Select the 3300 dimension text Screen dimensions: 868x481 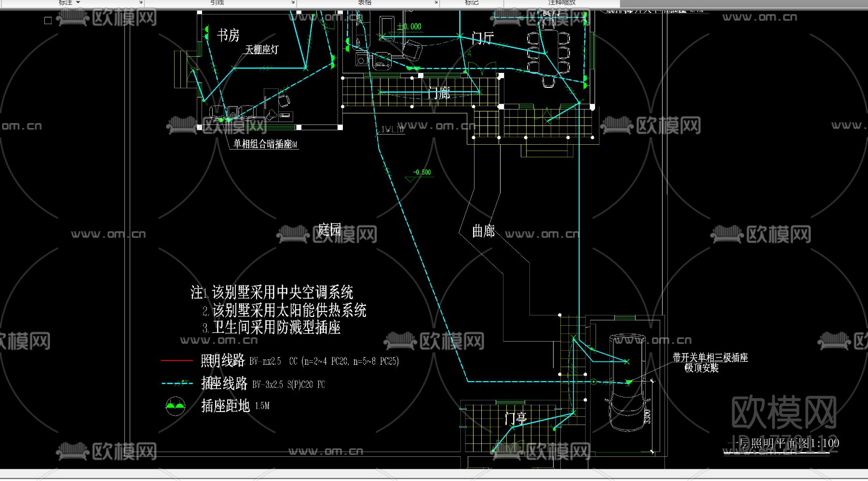648,416
